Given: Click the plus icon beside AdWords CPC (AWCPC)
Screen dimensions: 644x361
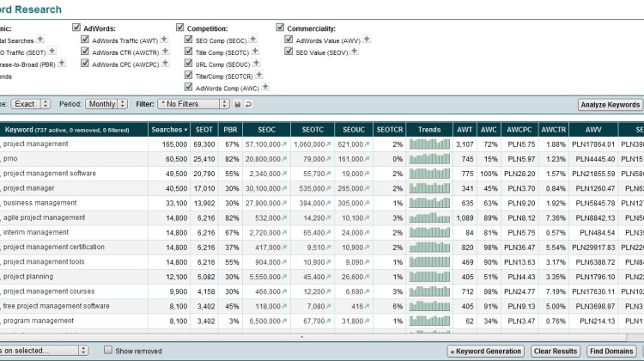Looking at the screenshot, I should coord(165,63).
